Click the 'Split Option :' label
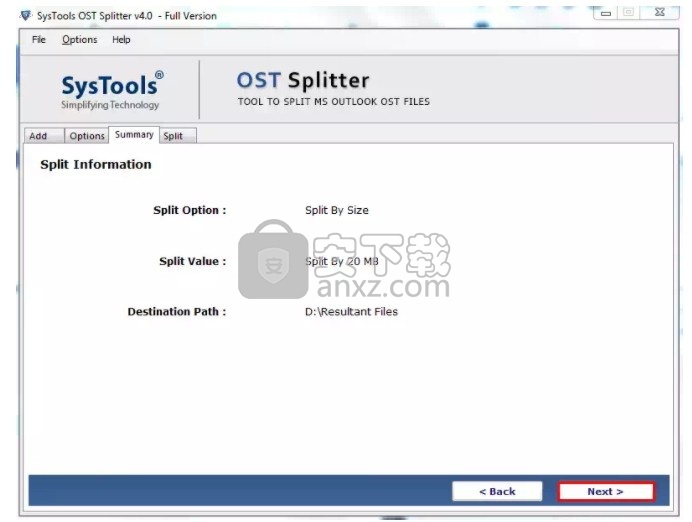692x522 pixels. click(190, 210)
